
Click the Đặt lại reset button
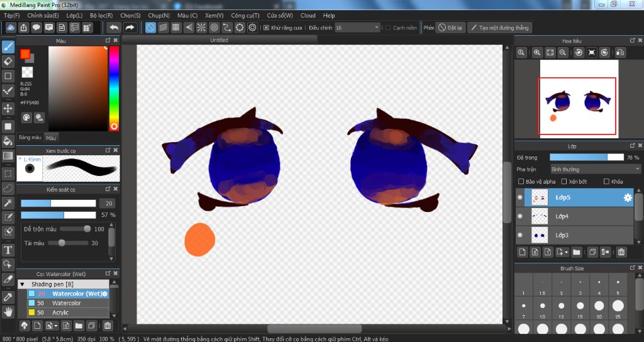pyautogui.click(x=450, y=28)
